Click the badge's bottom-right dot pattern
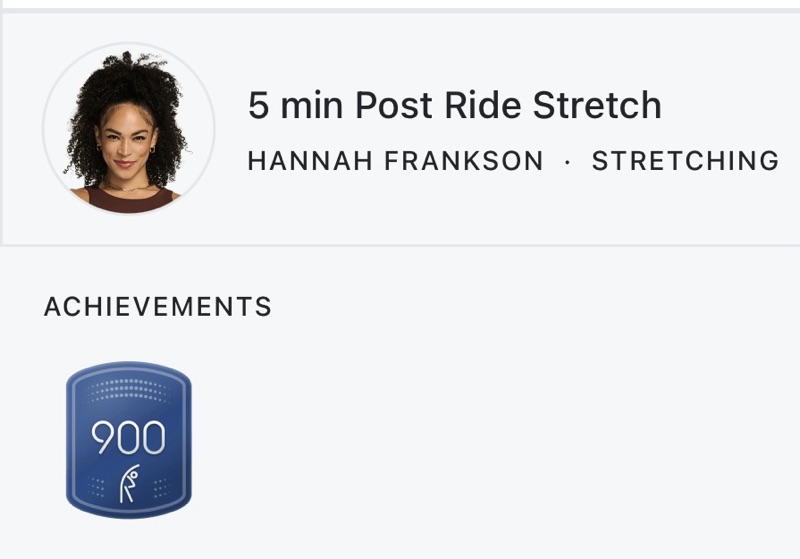The image size is (800, 559). click(x=160, y=487)
